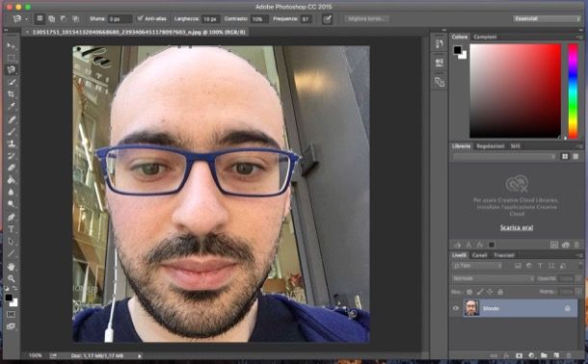Delete the layer with the Layers panel trash icon

coord(569,355)
